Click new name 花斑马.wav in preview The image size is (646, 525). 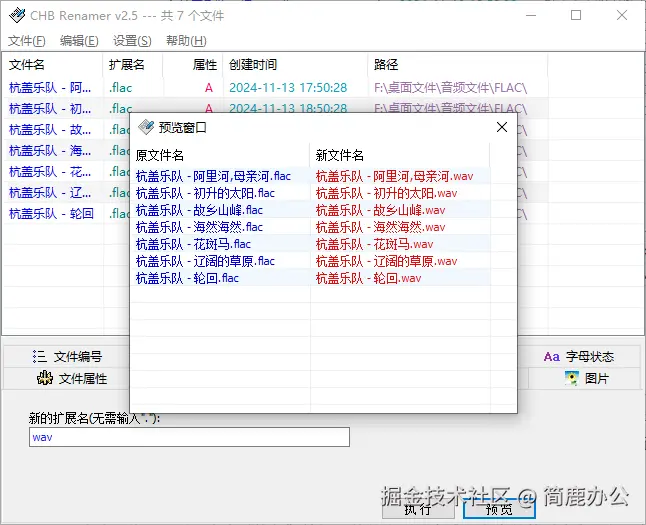[374, 244]
